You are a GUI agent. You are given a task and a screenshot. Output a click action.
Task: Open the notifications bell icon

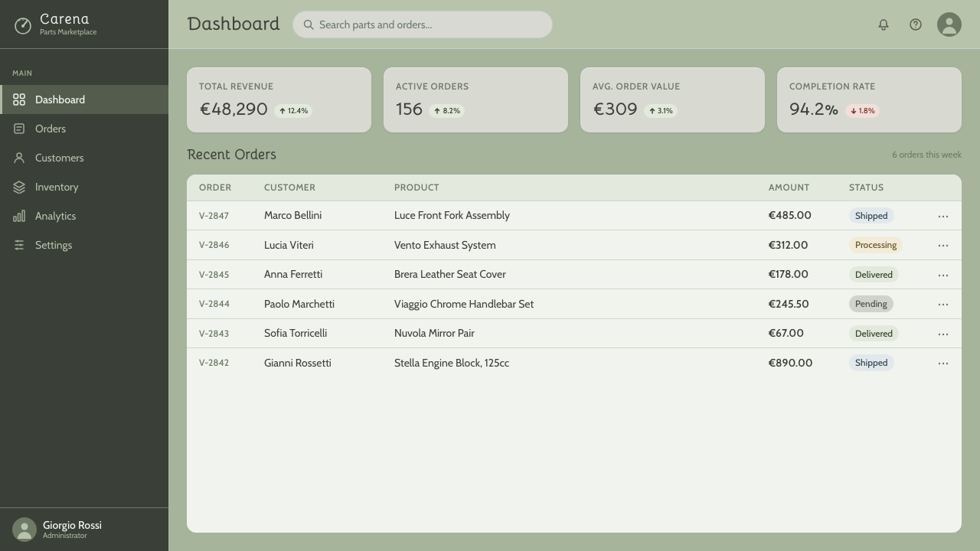pos(884,24)
